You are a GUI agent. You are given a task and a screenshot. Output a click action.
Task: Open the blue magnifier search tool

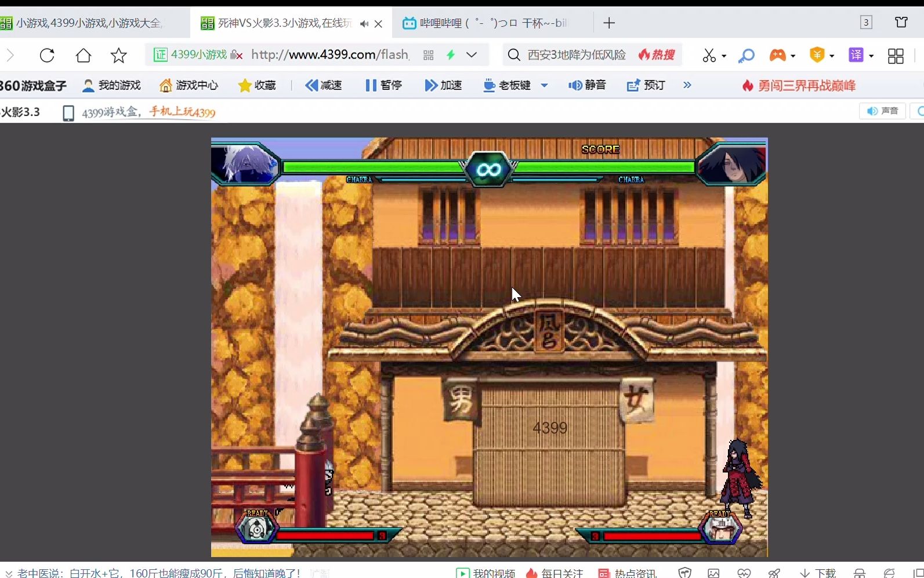747,55
